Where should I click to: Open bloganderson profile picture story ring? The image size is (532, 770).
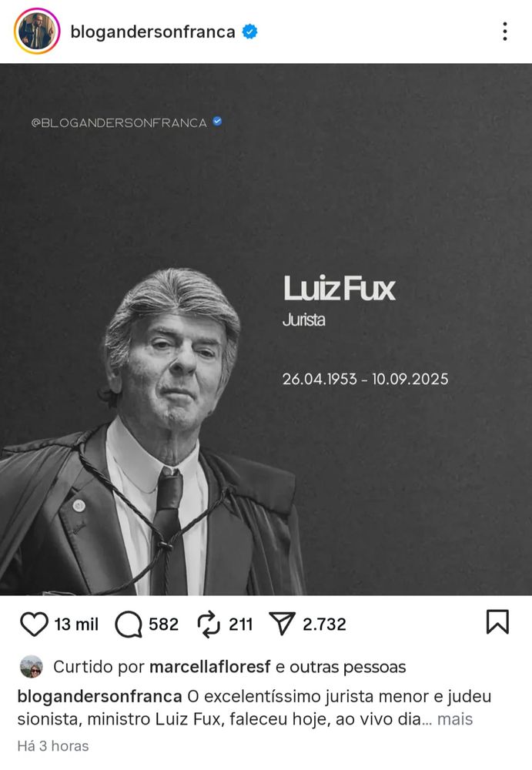click(x=37, y=31)
